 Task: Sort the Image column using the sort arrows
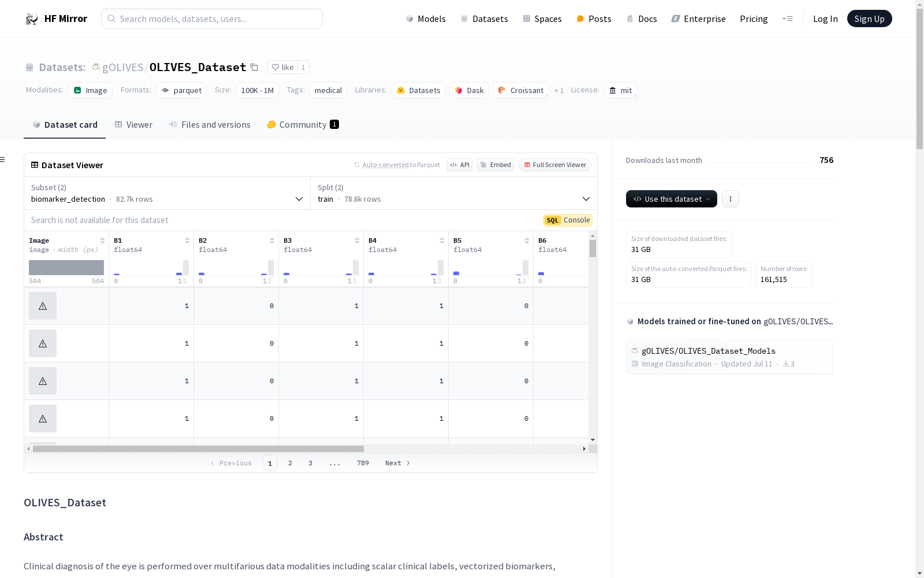point(102,240)
